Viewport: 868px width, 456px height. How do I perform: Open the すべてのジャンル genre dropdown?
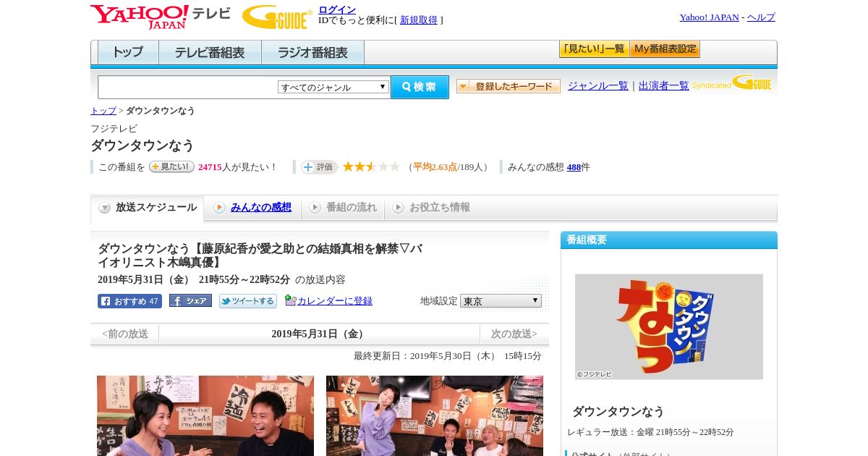pyautogui.click(x=333, y=87)
